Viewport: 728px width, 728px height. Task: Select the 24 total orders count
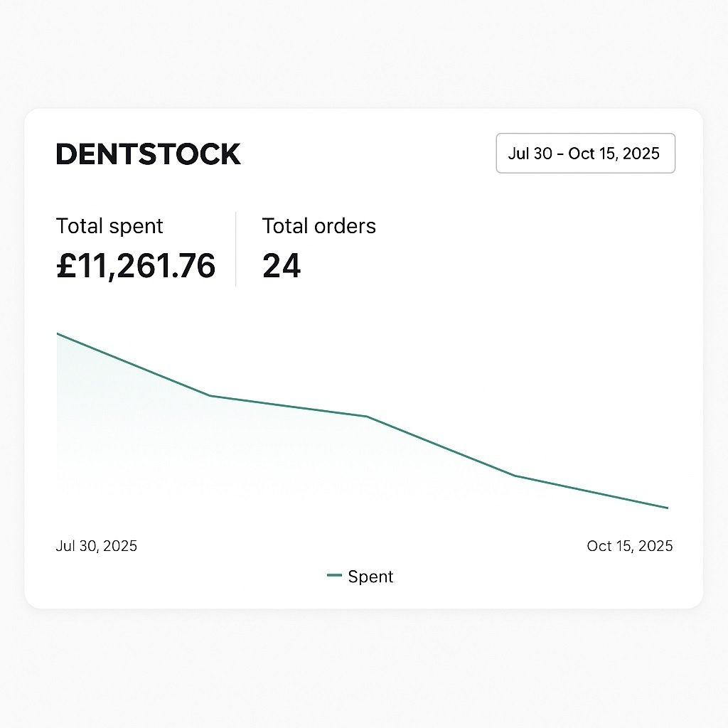pyautogui.click(x=282, y=266)
